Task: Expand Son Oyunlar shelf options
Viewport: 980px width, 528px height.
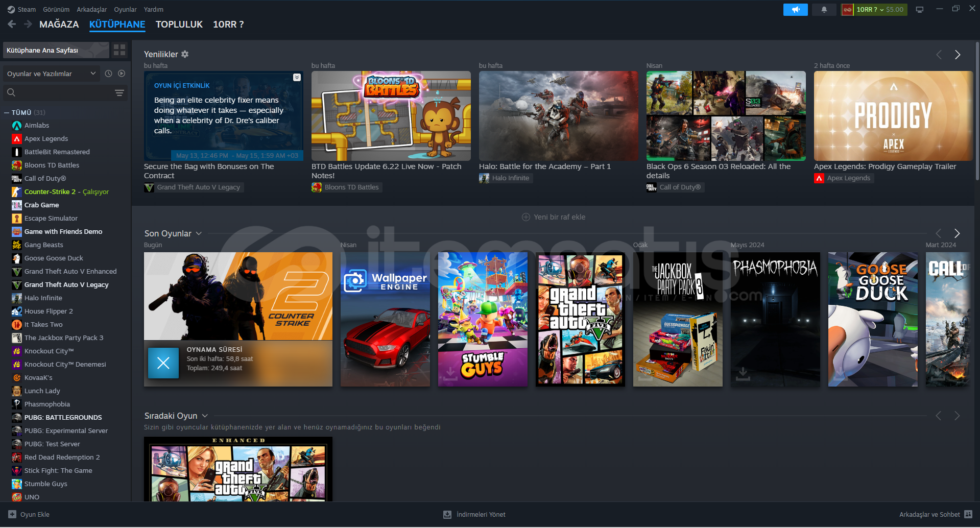Action: [x=199, y=233]
